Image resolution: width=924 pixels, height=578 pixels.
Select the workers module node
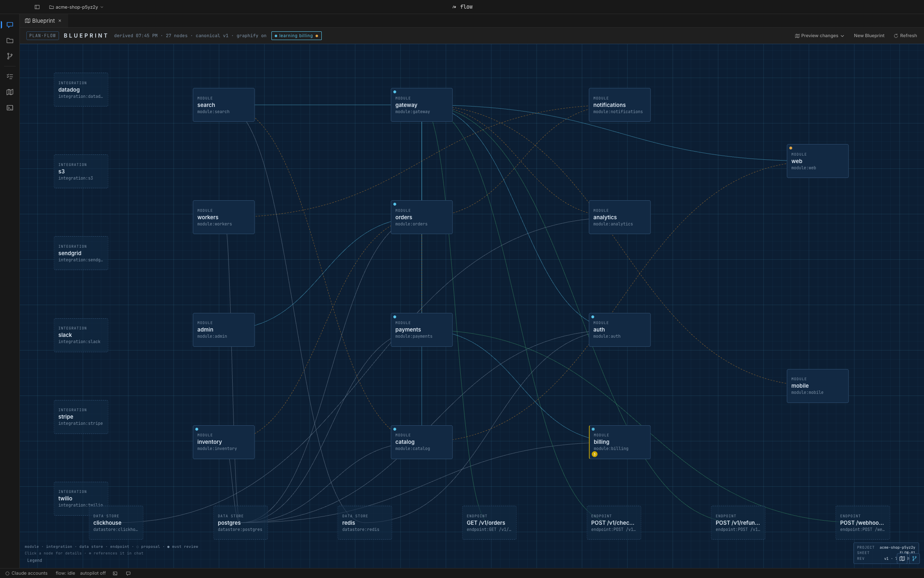(224, 217)
